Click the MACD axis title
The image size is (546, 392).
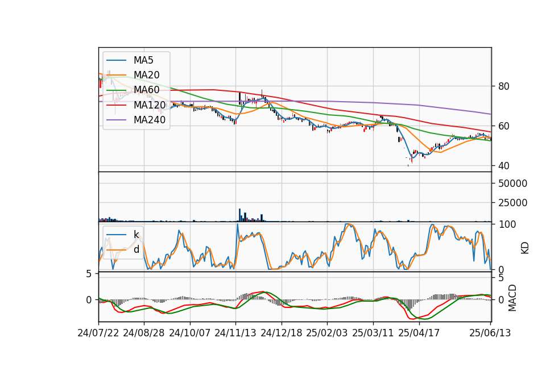512,298
